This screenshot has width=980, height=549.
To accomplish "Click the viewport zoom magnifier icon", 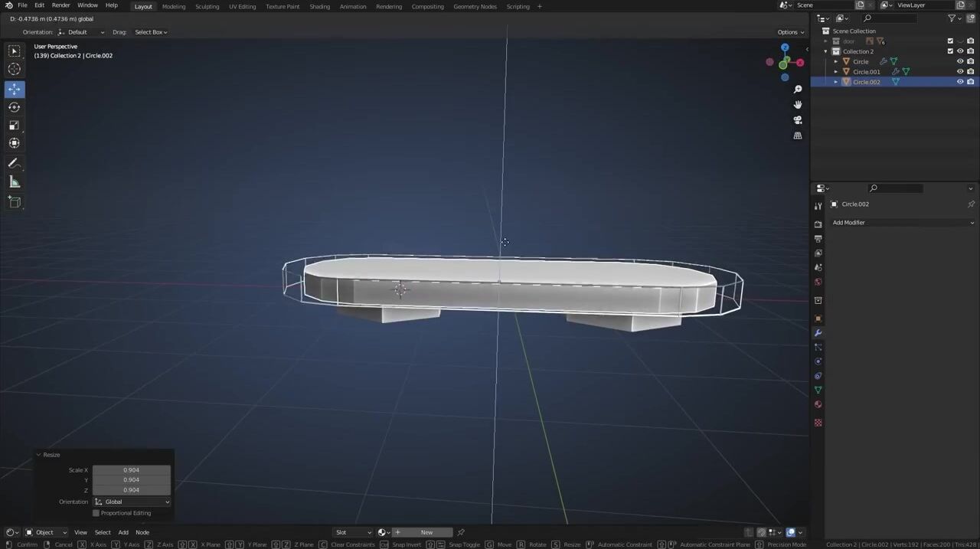I will click(797, 90).
